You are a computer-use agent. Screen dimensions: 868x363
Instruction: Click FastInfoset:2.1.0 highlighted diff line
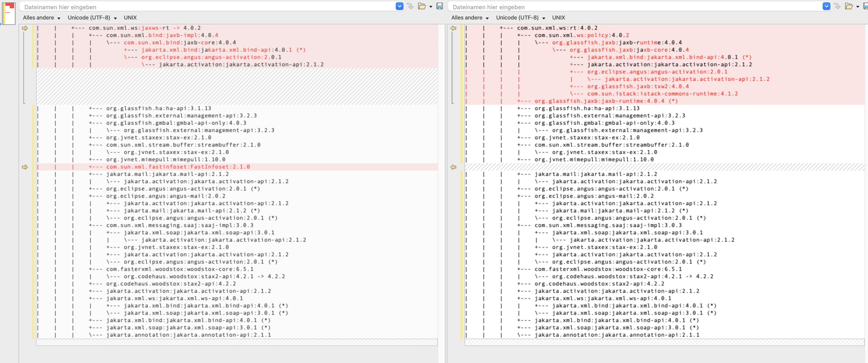[x=178, y=167]
